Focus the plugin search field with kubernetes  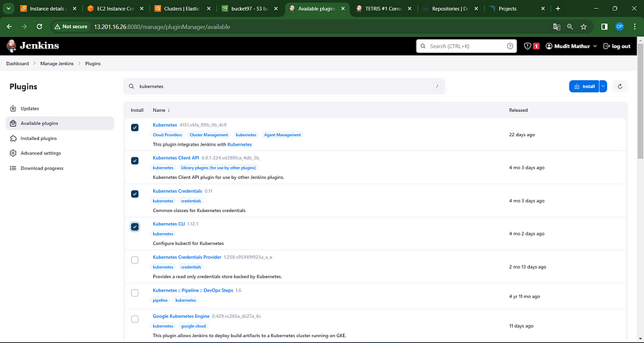click(284, 87)
